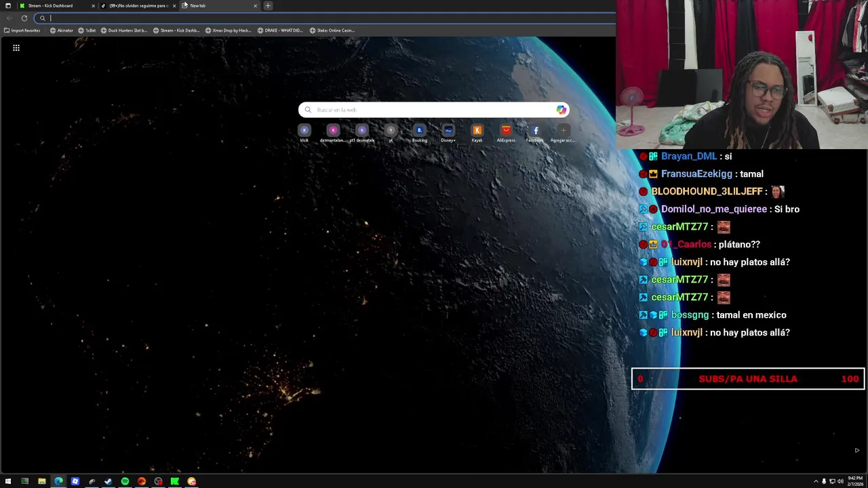Image resolution: width=868 pixels, height=488 pixels.
Task: Open the Akinator bookmark
Action: (62, 30)
